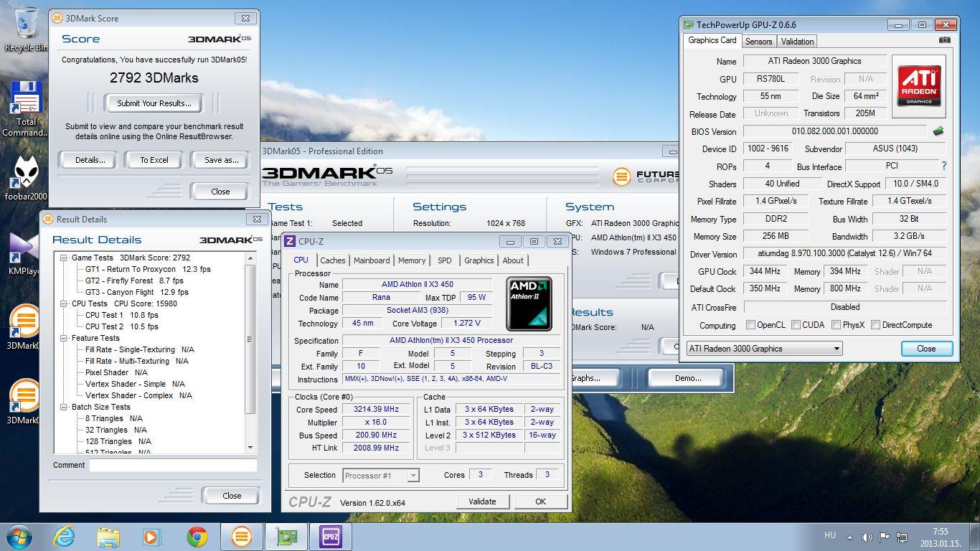Open the SPD tab

click(x=445, y=260)
